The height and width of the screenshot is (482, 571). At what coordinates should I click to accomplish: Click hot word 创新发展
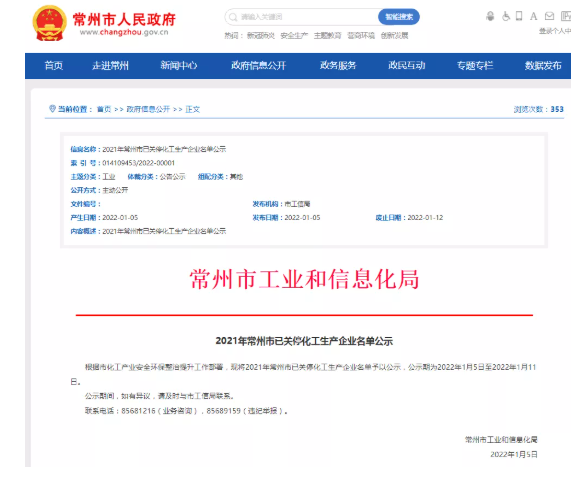(394, 36)
